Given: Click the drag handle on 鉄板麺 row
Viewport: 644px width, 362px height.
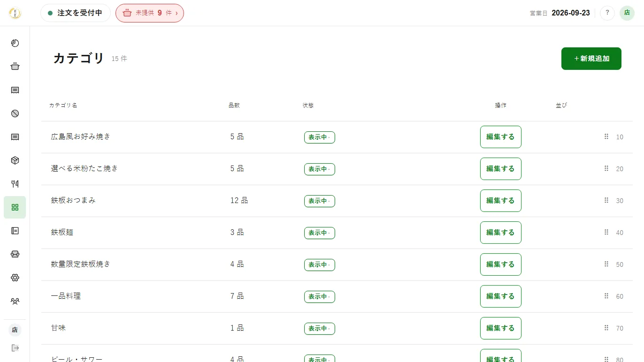Looking at the screenshot, I should pyautogui.click(x=606, y=232).
